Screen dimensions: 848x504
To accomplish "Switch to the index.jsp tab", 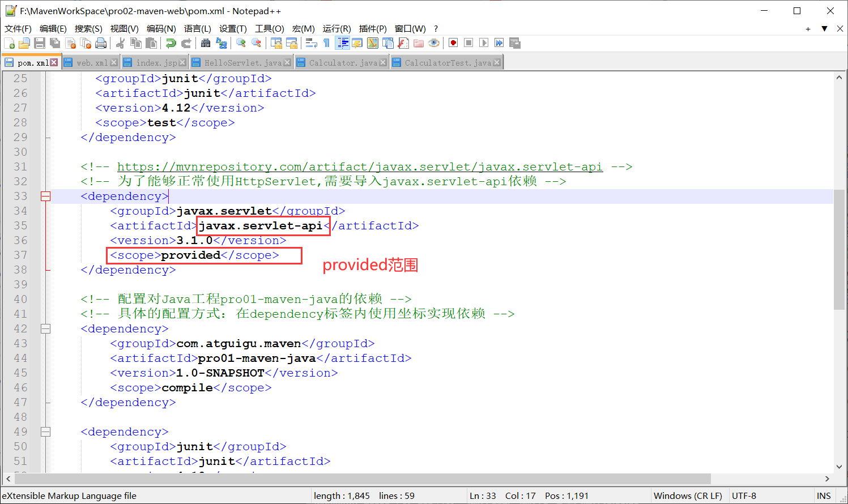I will (x=156, y=63).
